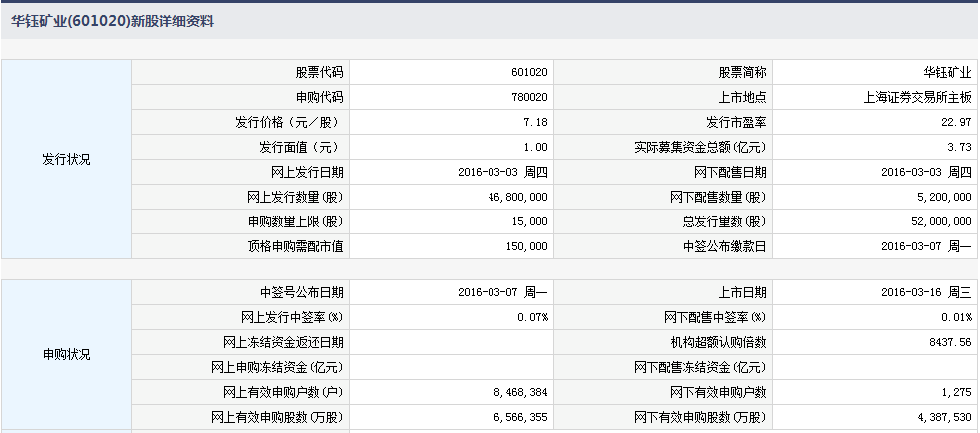
Task: Click the 上海证券交易所主板 listing location cell
Action: (x=918, y=98)
